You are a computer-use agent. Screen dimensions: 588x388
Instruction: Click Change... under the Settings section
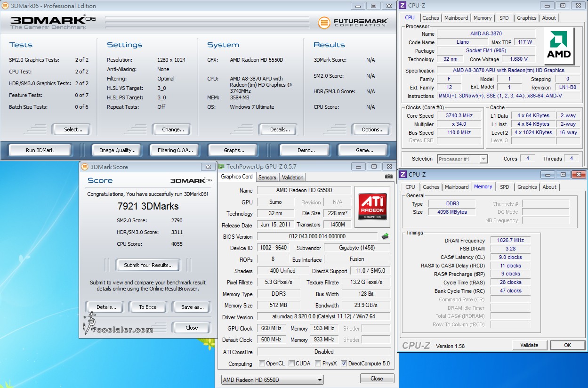click(173, 129)
